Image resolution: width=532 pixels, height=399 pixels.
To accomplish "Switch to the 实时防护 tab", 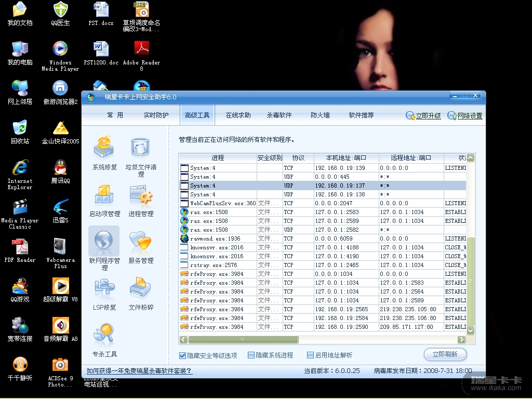I will click(156, 115).
